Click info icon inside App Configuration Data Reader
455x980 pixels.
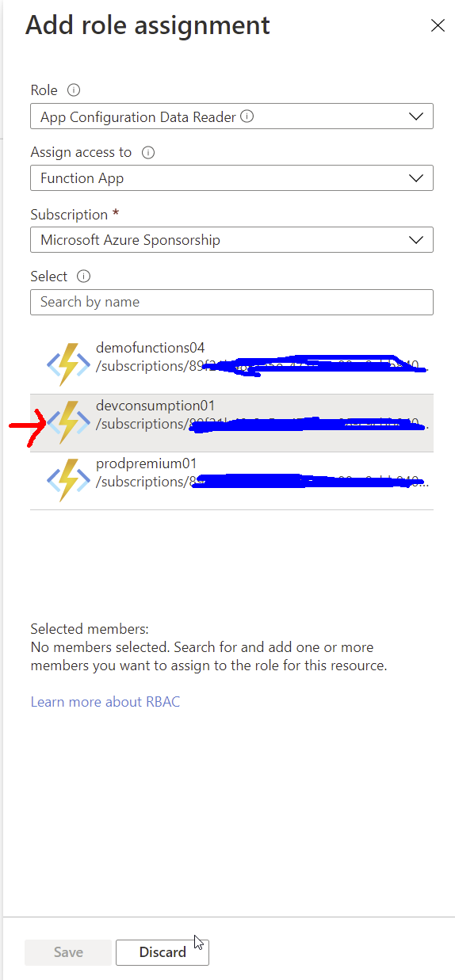247,116
